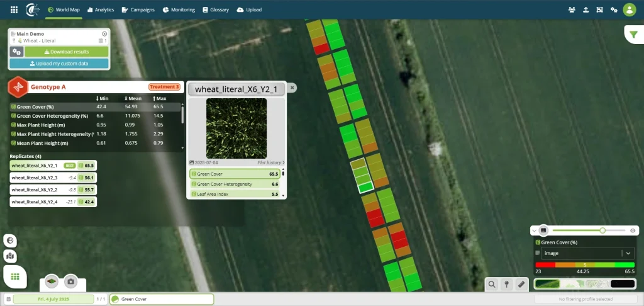Viewport: 644px width, 306px height.
Task: Select Green Cover Heterogeneity row in popup
Action: (235, 184)
